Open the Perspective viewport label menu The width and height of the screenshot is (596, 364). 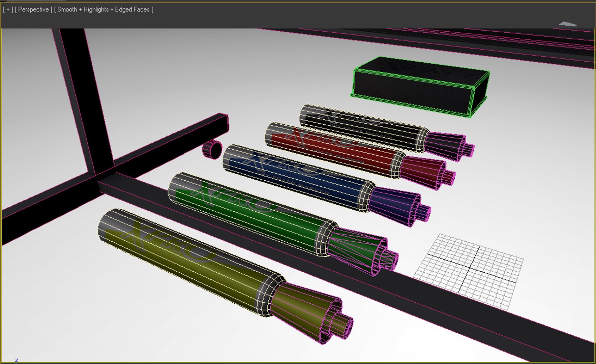33,9
